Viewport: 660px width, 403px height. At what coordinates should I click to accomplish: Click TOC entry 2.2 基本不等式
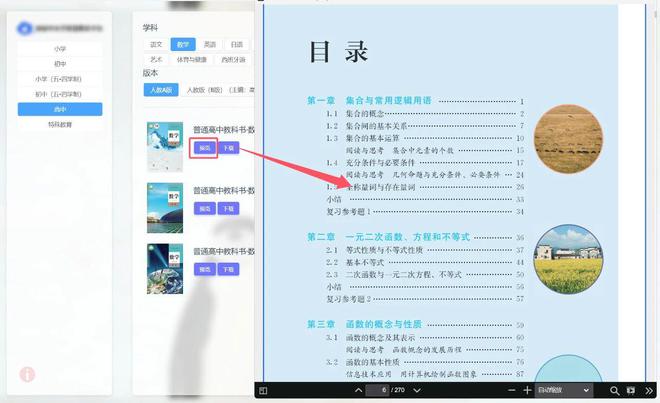[x=355, y=262]
